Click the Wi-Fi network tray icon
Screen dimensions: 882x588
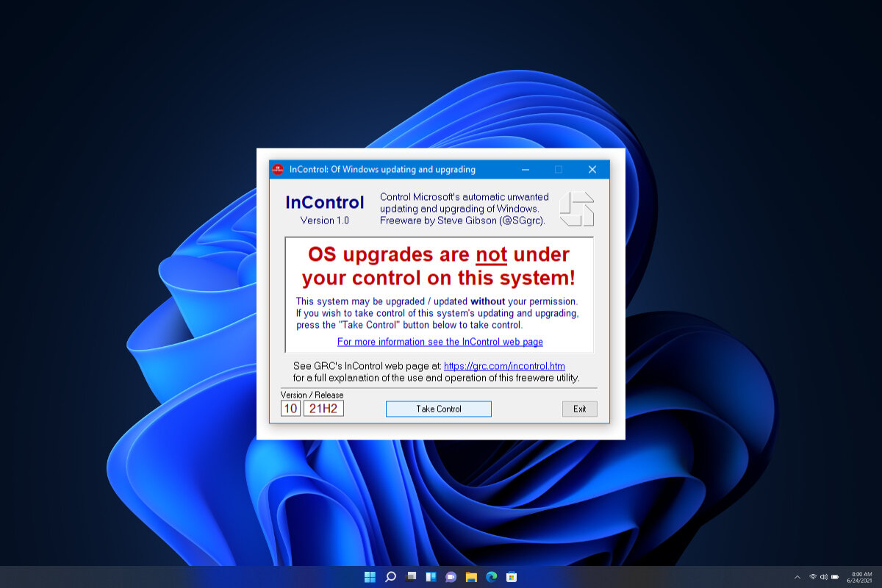[x=813, y=577]
